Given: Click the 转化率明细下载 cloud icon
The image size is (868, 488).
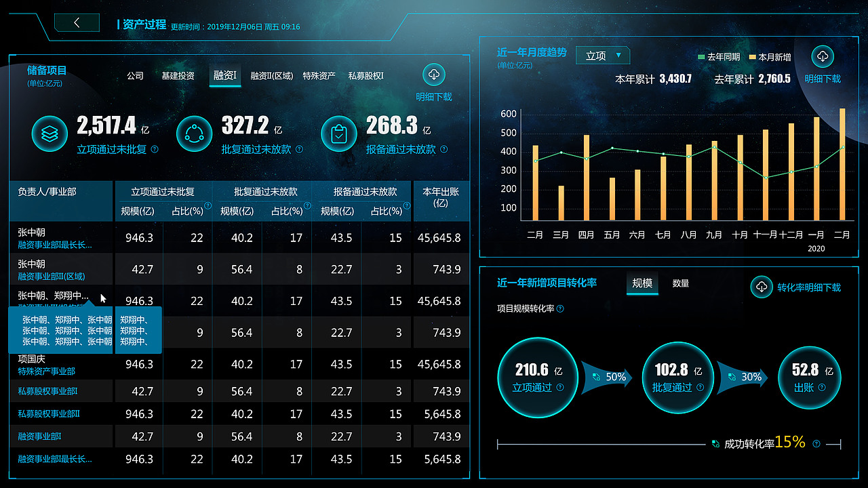Looking at the screenshot, I should click(x=762, y=287).
